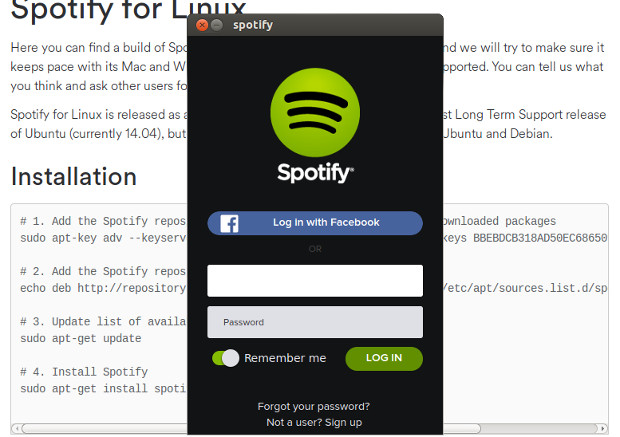Screen dimensions: 620x437
Task: Click the green LOG IN button
Action: (384, 359)
